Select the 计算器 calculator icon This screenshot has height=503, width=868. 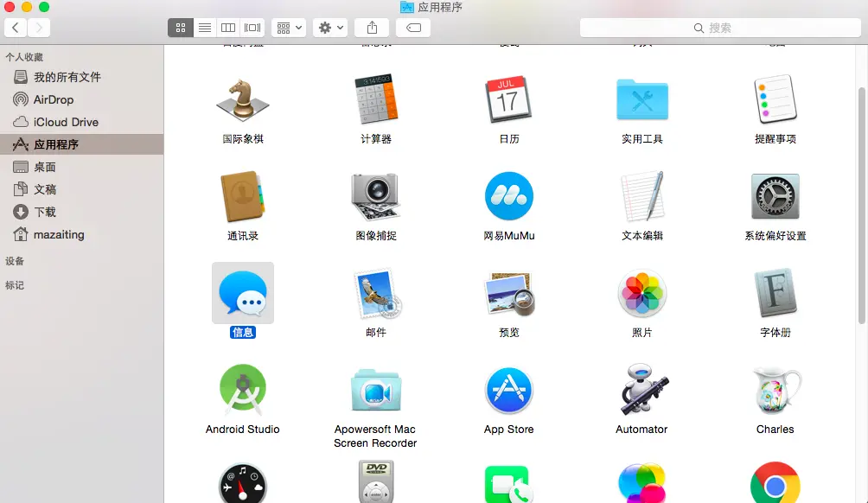(x=376, y=99)
